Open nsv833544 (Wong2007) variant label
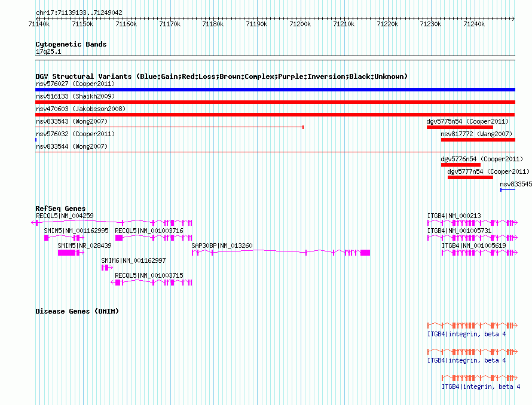Screen dimensions: 532x405 tap(72, 146)
